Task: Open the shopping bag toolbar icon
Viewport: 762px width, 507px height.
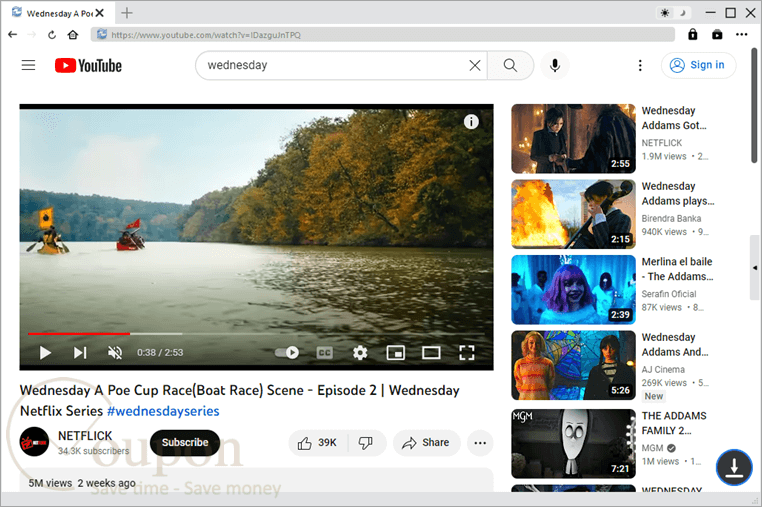Action: click(717, 35)
